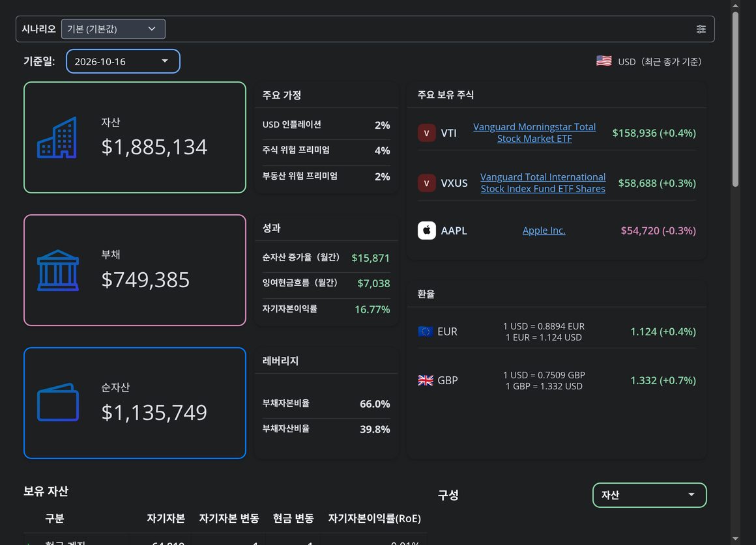The image size is (756, 545).
Task: Click the GBP rate 1.332 (+0.7%)
Action: point(663,380)
